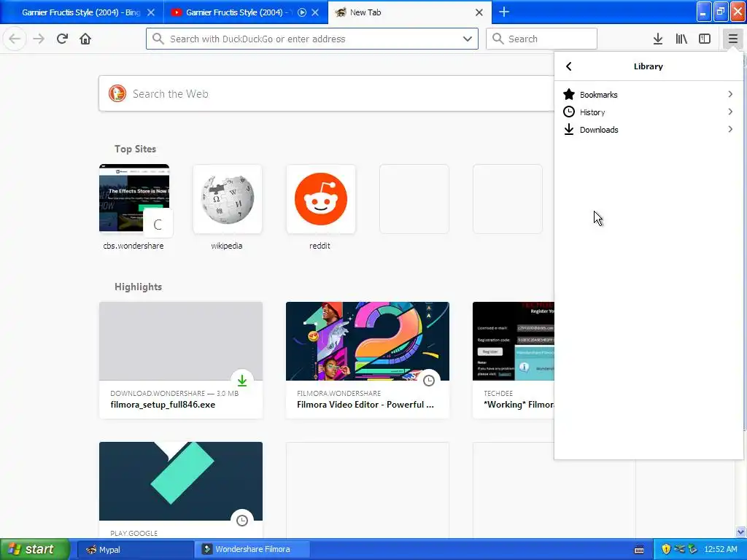
Task: Close the YouTube tab
Action: tap(315, 12)
